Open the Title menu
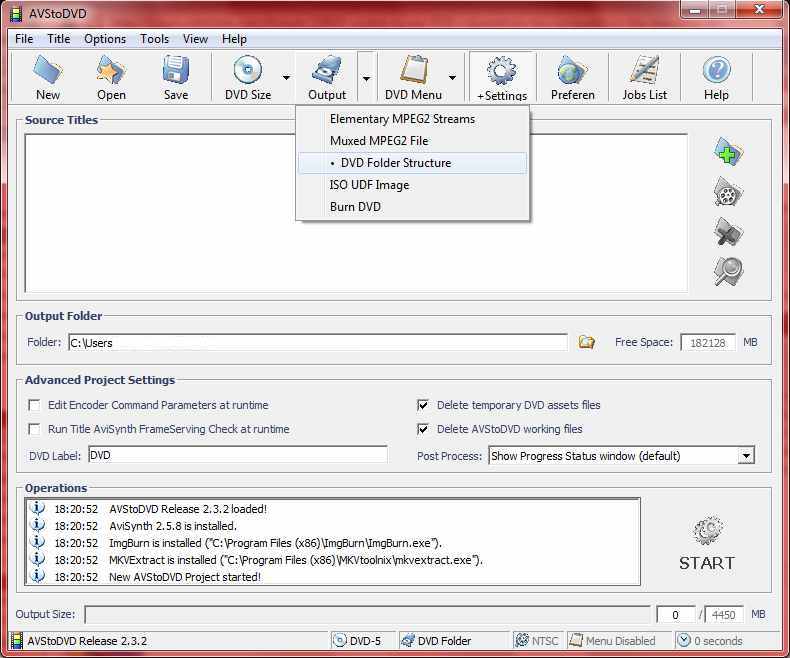Viewport: 790px width, 658px height. [59, 39]
